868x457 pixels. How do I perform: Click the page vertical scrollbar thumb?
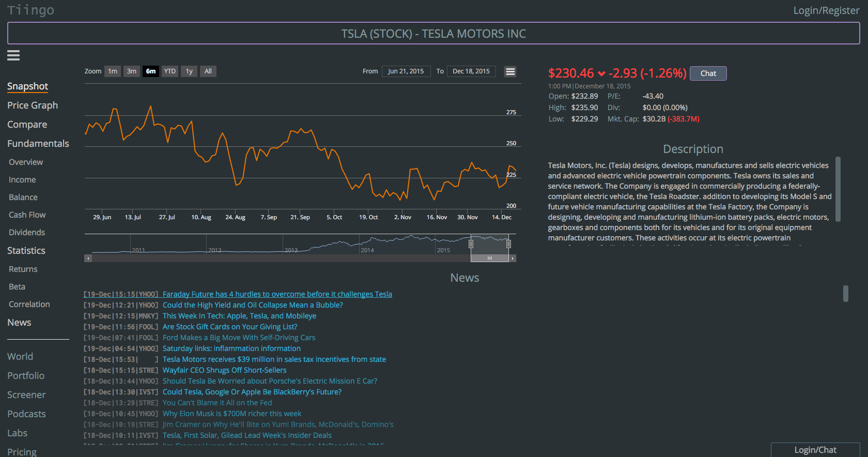(846, 294)
